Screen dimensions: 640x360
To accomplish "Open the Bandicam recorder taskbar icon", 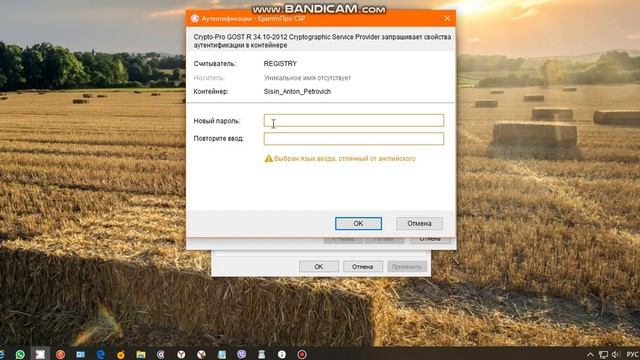I will pyautogui.click(x=302, y=354).
